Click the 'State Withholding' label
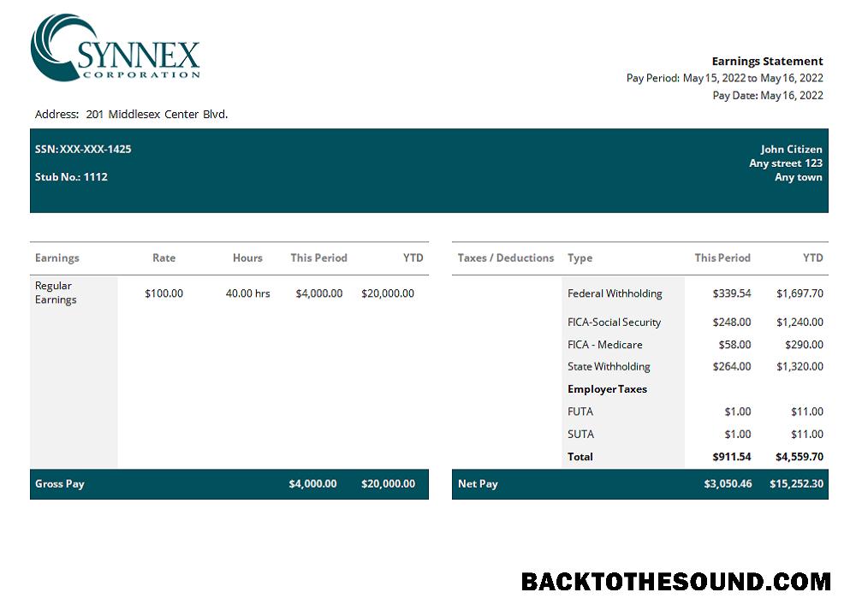This screenshot has width=856, height=616. click(609, 367)
